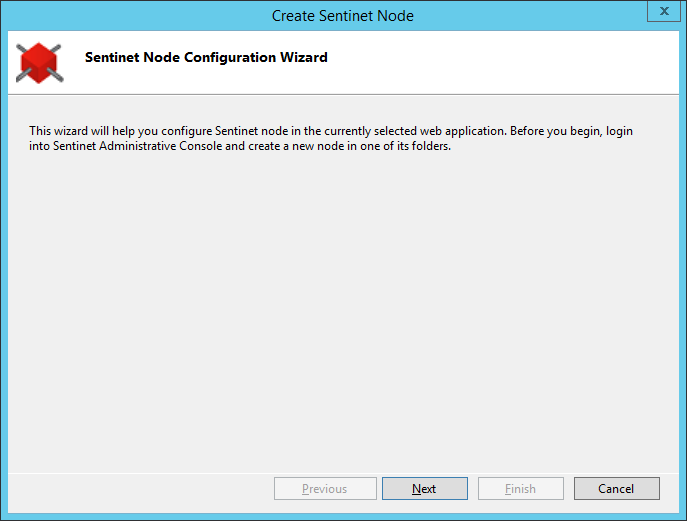Click the bottom-right corner of the window frame
Viewport: 687px width, 521px height.
click(x=683, y=517)
